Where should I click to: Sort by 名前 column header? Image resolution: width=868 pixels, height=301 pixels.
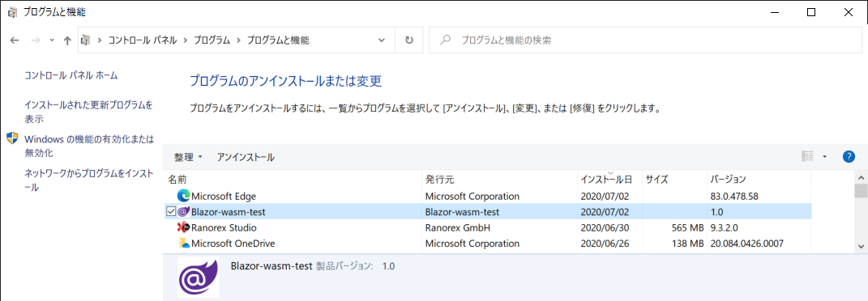tap(293, 180)
